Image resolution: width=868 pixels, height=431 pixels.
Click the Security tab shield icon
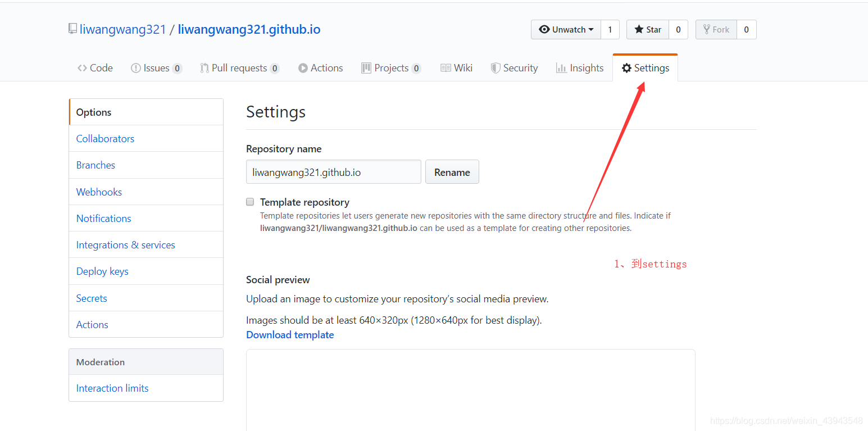496,68
